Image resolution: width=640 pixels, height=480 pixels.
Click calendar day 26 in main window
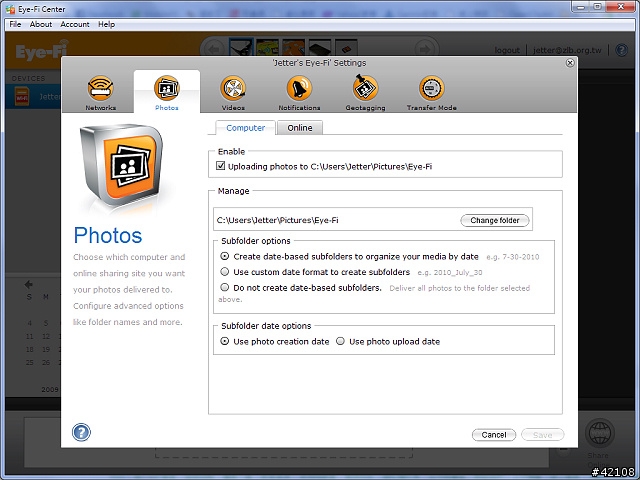(46, 362)
